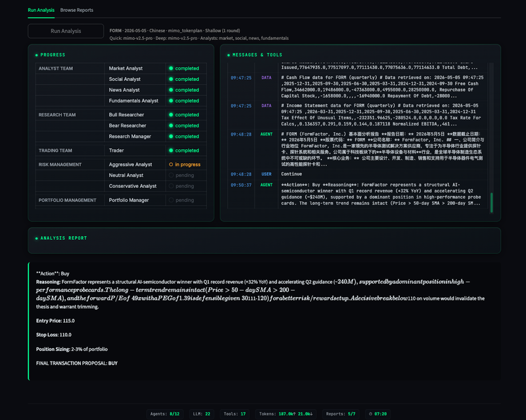Click the clock icon beside 07:20 timer

coord(370,414)
